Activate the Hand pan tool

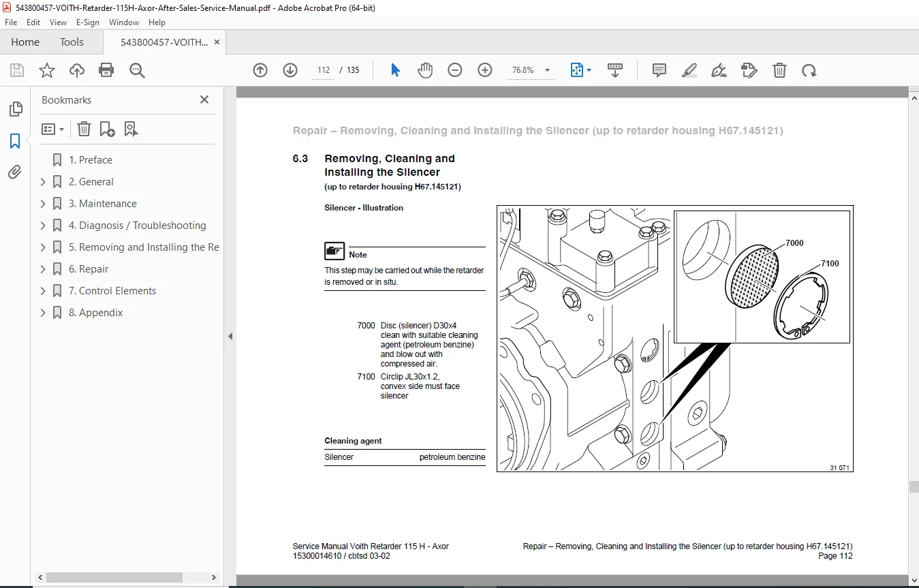pos(425,70)
